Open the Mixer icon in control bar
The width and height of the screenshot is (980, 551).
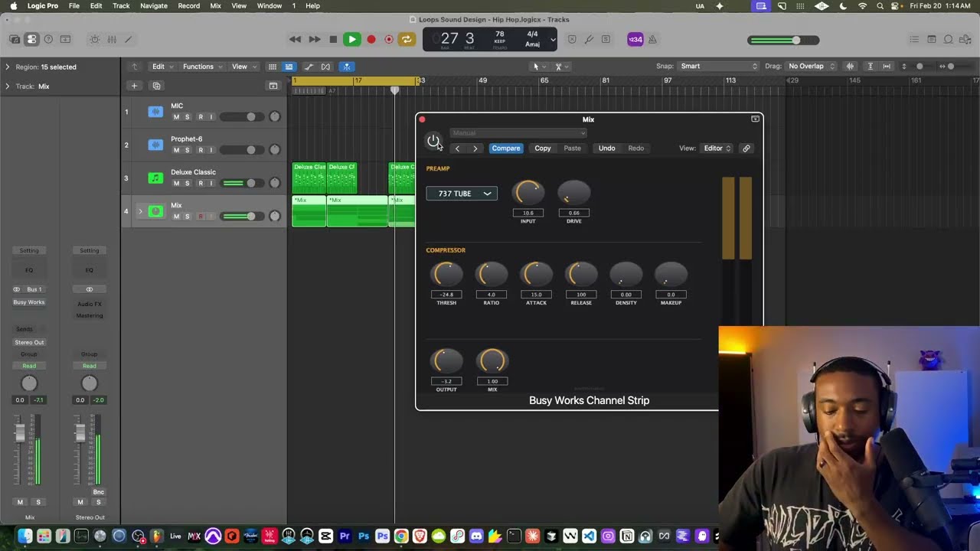click(112, 39)
